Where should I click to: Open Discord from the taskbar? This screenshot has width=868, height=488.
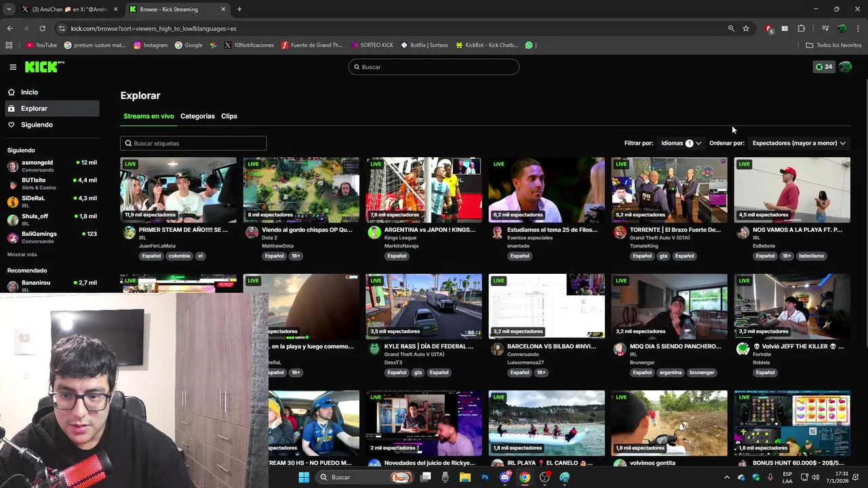[505, 477]
